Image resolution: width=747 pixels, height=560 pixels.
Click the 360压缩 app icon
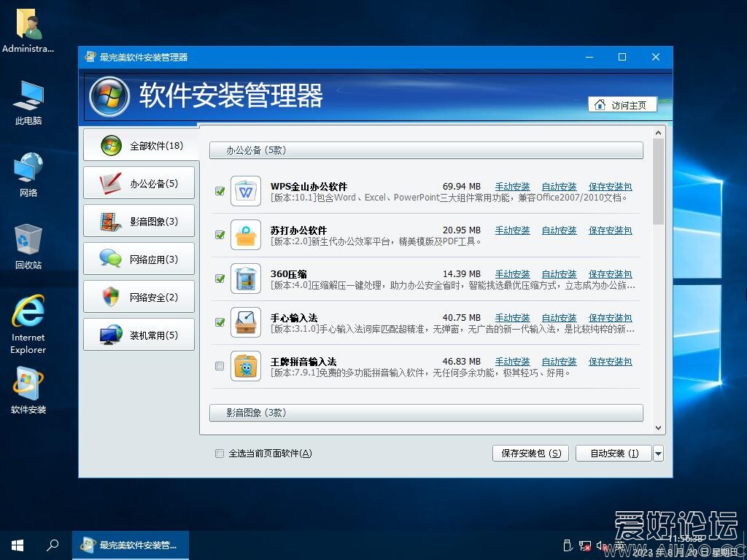(245, 279)
